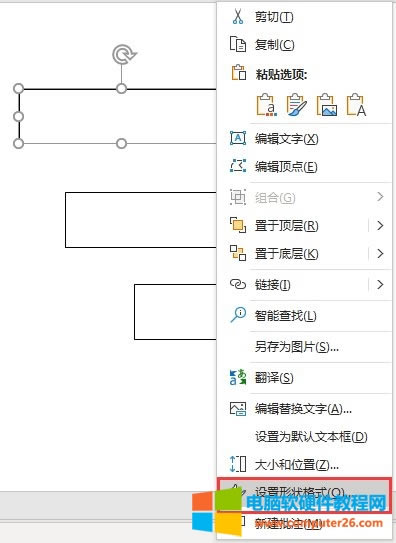
Task: Paste as Picture icon
Action: (327, 105)
